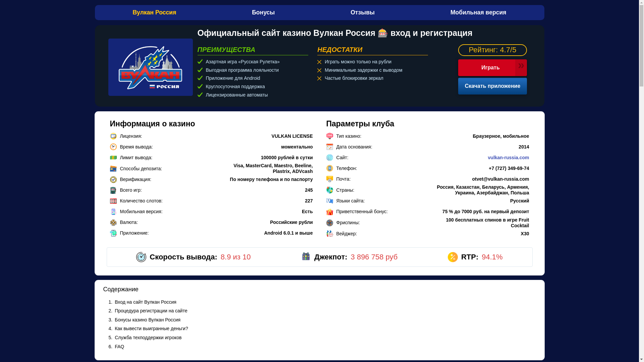Click the wager value X30
644x362 pixels.
[525, 234]
